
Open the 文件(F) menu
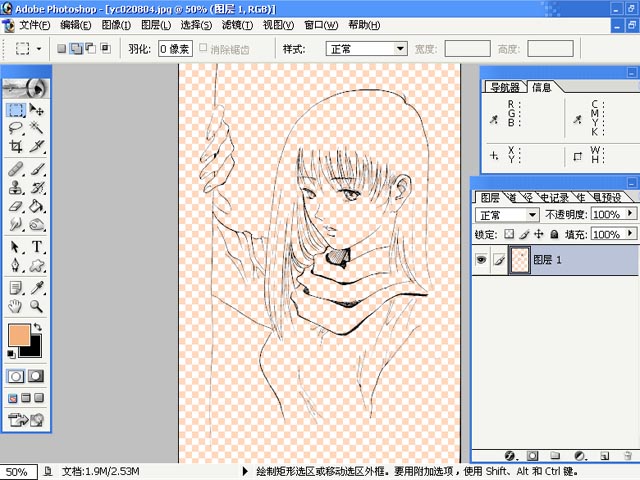35,25
